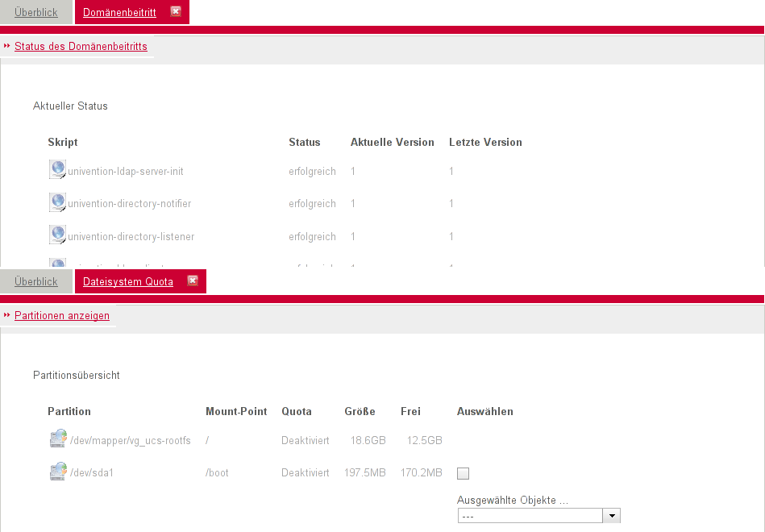Click the univention-directory-listener script icon
The width and height of the screenshot is (765, 532).
pyautogui.click(x=57, y=235)
